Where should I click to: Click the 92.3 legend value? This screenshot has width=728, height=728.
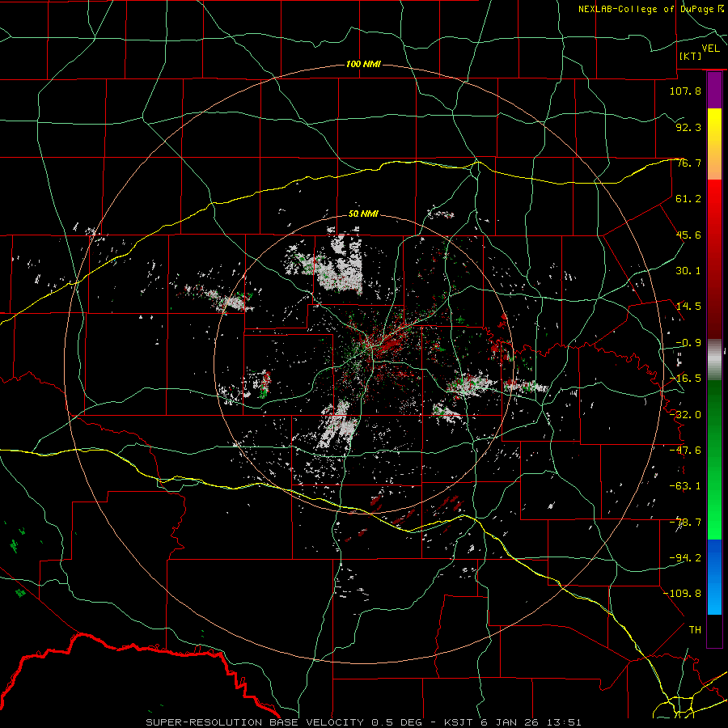pyautogui.click(x=688, y=127)
